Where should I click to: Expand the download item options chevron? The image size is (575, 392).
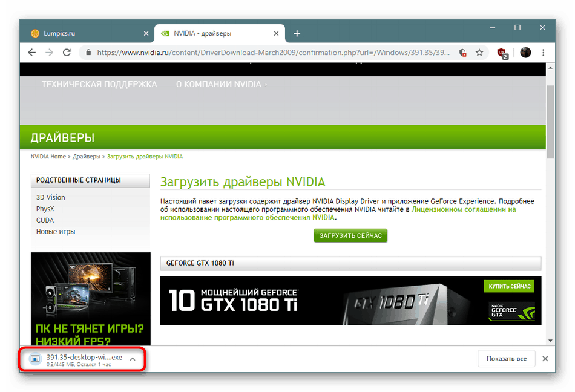point(133,359)
